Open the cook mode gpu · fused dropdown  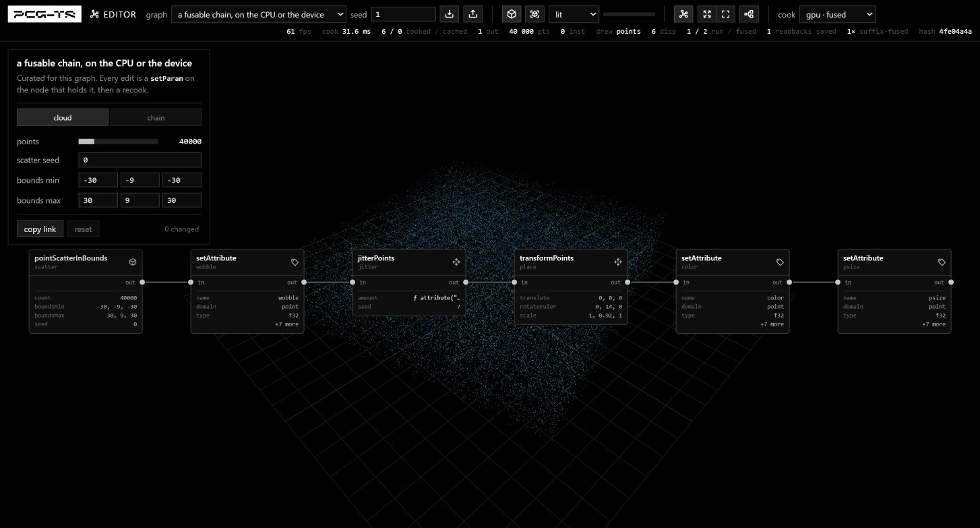pyautogui.click(x=837, y=14)
